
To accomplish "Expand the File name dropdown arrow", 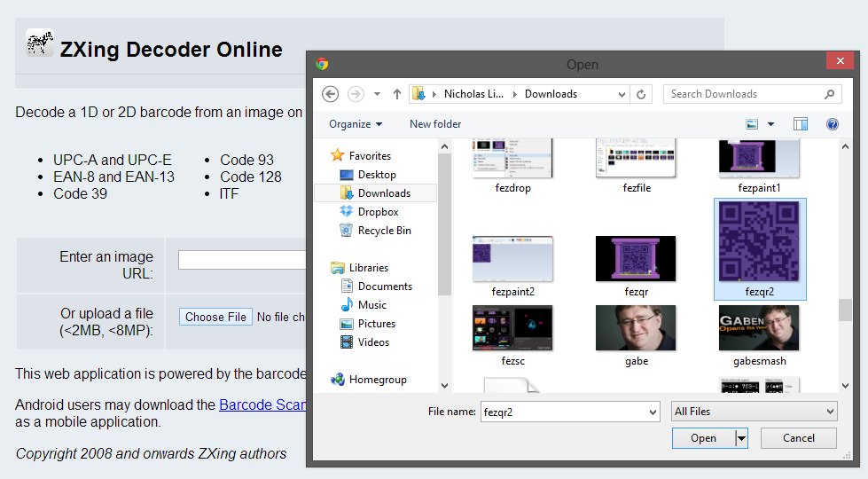I will pos(653,412).
